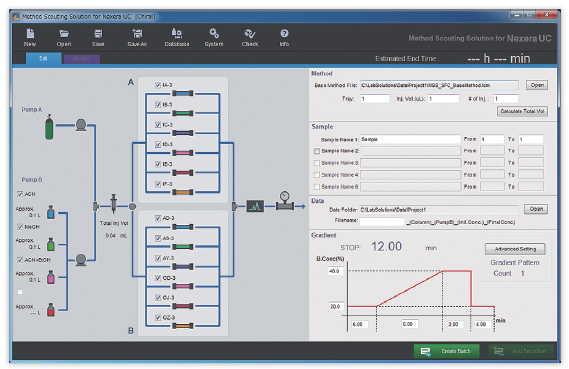Click the Advanced Setting button
This screenshot has width=569, height=369.
[515, 249]
